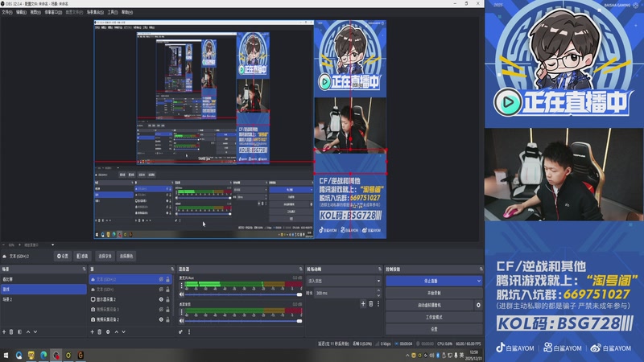Click the 滤镜 filters button in source toolbar
The width and height of the screenshot is (644, 362).
83,256
